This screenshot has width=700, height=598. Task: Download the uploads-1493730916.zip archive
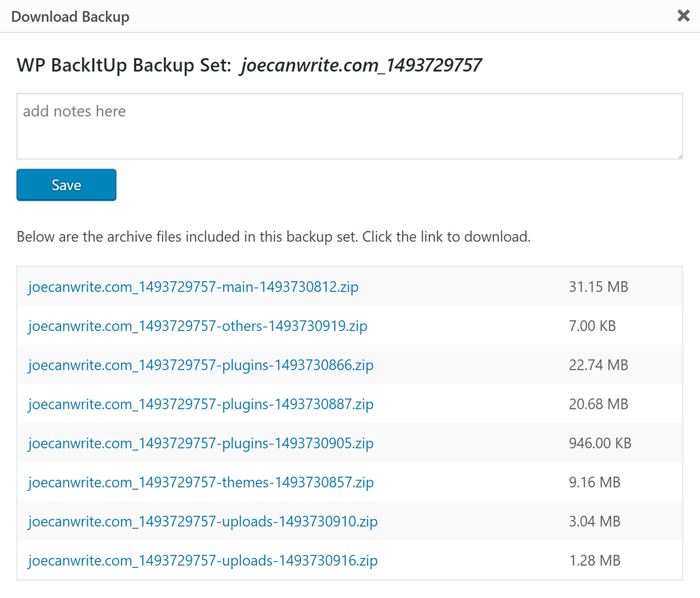(203, 561)
